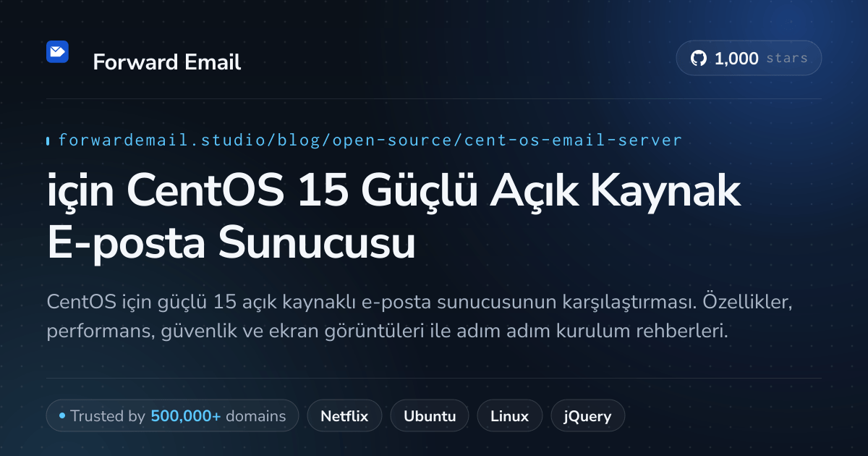This screenshot has width=868, height=456.
Task: Click the 'E-posta Sunucusu' headline line
Action: click(x=231, y=244)
